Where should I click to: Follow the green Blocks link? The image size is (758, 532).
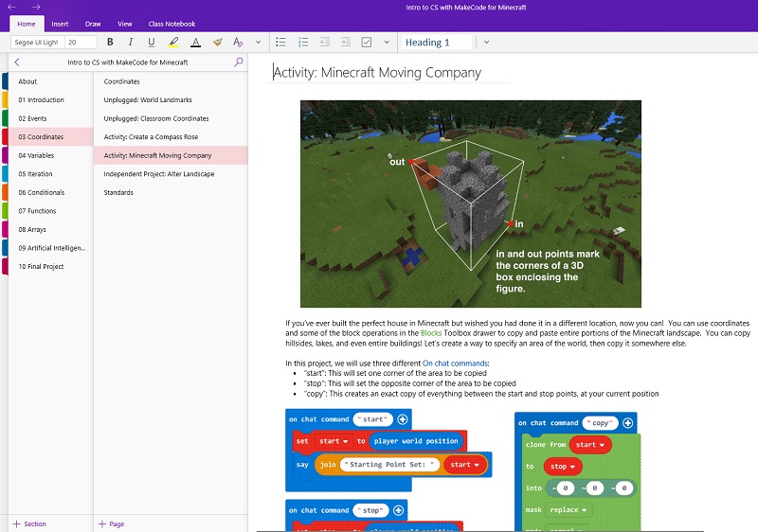pyautogui.click(x=431, y=333)
